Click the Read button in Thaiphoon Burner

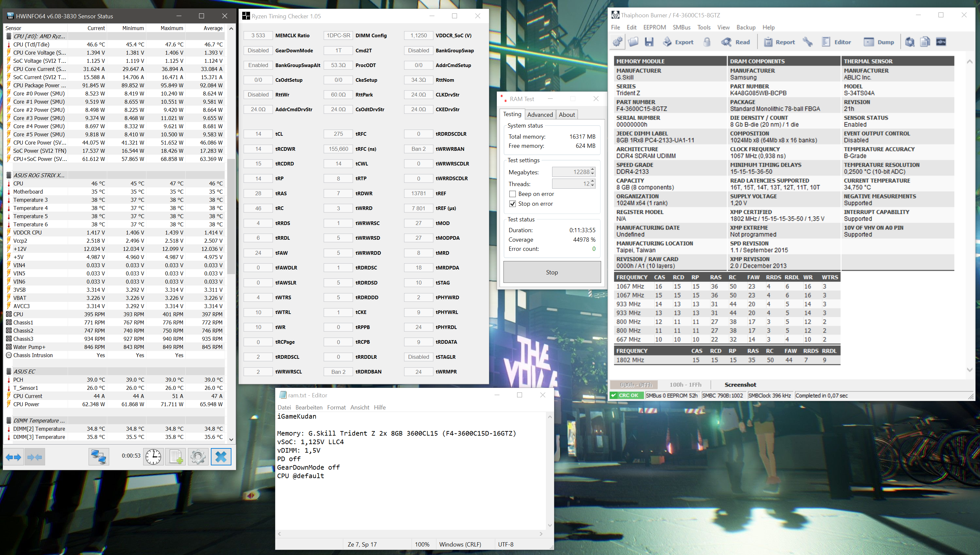[735, 42]
